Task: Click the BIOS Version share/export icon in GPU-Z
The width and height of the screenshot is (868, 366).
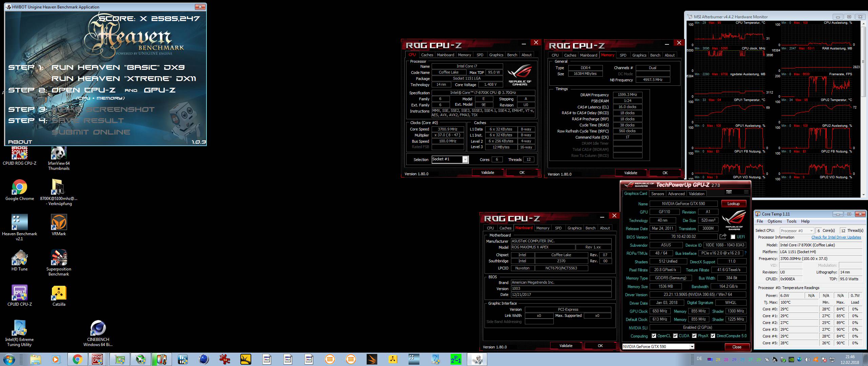Action: click(723, 237)
